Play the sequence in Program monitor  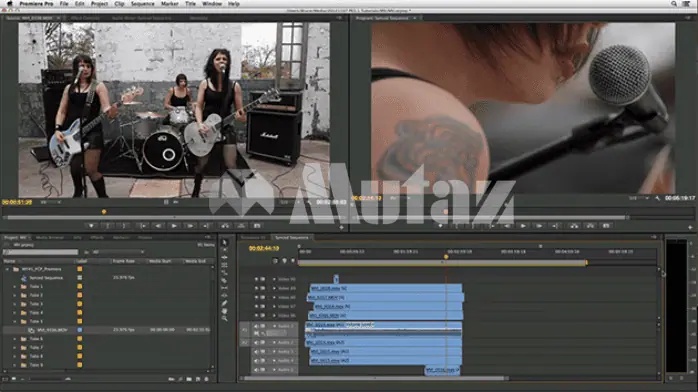click(523, 226)
